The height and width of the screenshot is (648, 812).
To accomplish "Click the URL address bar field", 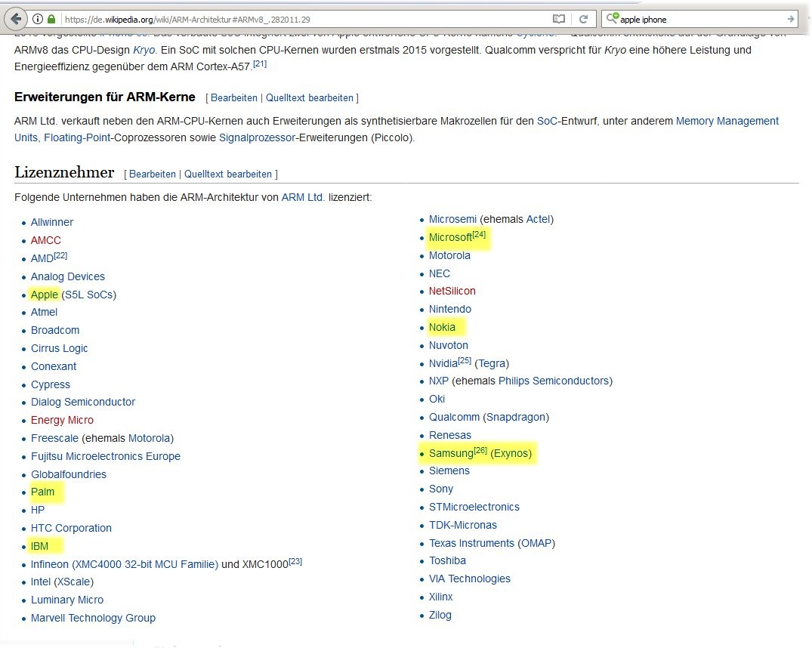I will pyautogui.click(x=302, y=19).
